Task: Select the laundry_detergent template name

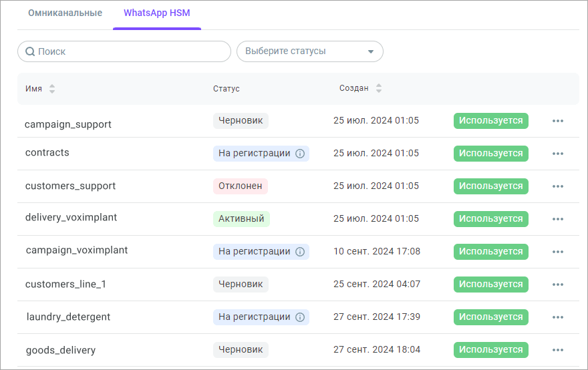Action: point(68,317)
